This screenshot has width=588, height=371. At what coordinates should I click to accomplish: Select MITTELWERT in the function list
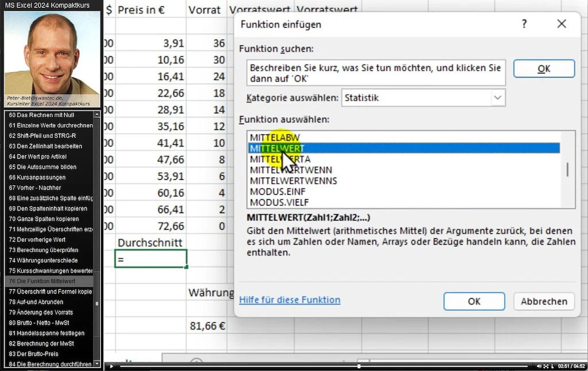pyautogui.click(x=404, y=148)
